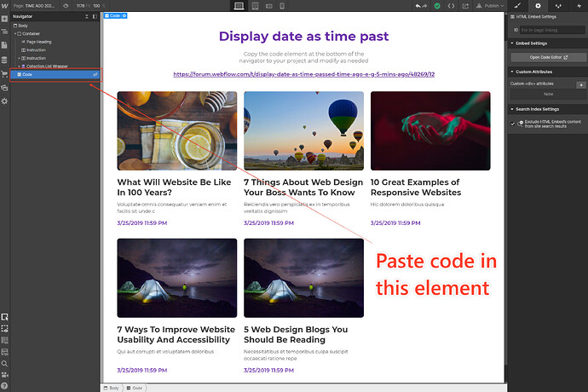The width and height of the screenshot is (588, 392).
Task: Open the video tutorials icon
Action: (x=4, y=374)
